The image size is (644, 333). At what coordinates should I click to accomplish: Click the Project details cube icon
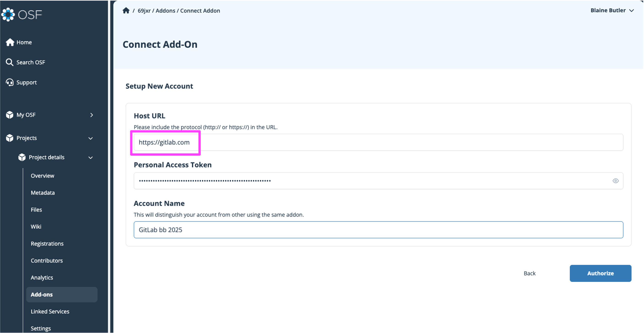pos(22,157)
